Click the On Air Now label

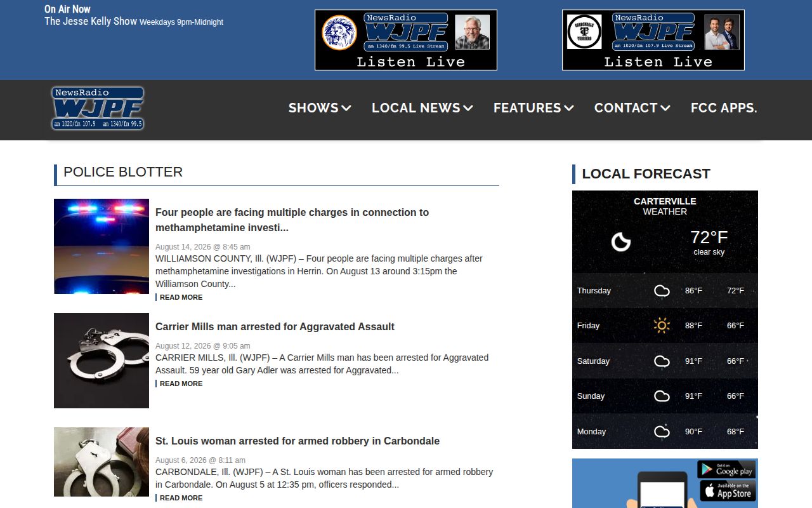click(x=67, y=9)
